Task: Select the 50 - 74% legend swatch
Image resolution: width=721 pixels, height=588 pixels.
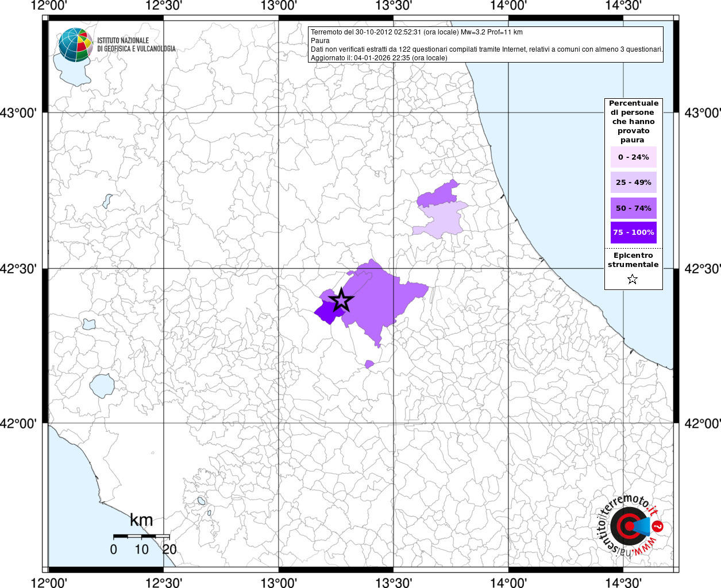Action: pyautogui.click(x=634, y=208)
